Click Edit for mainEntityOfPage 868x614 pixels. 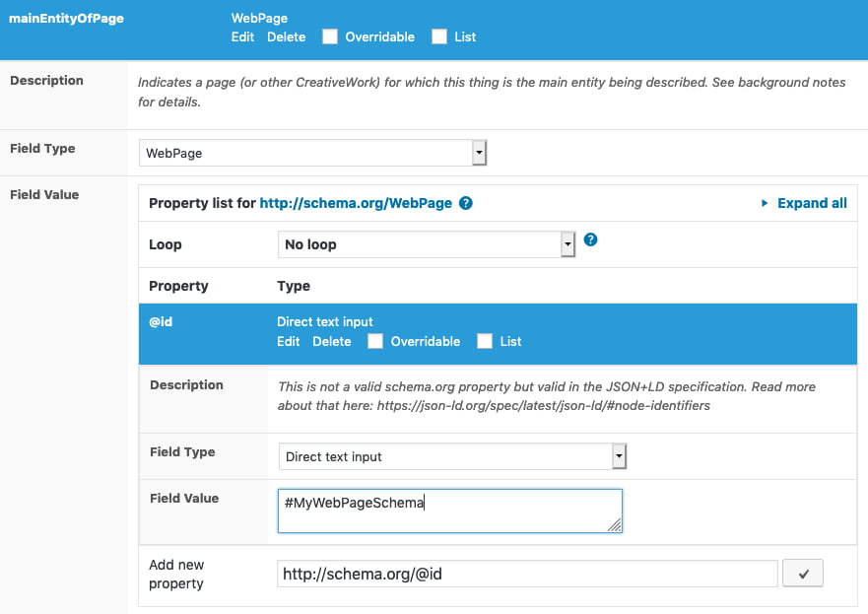[x=242, y=37]
